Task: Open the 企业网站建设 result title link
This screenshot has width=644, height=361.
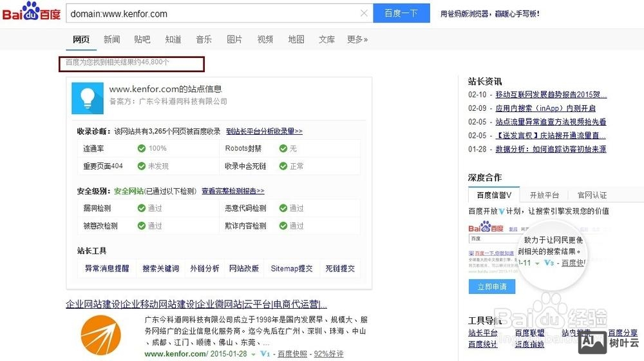Action: tap(196, 304)
